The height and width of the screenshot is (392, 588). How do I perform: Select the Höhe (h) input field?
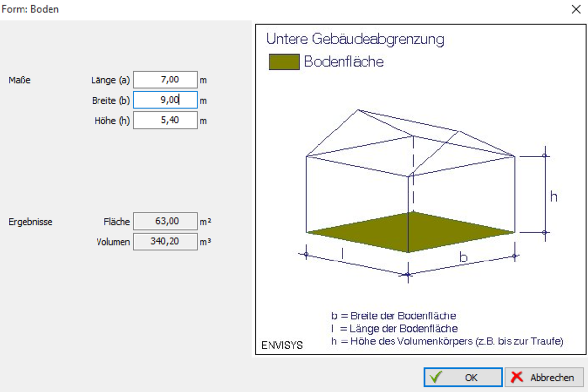click(165, 120)
